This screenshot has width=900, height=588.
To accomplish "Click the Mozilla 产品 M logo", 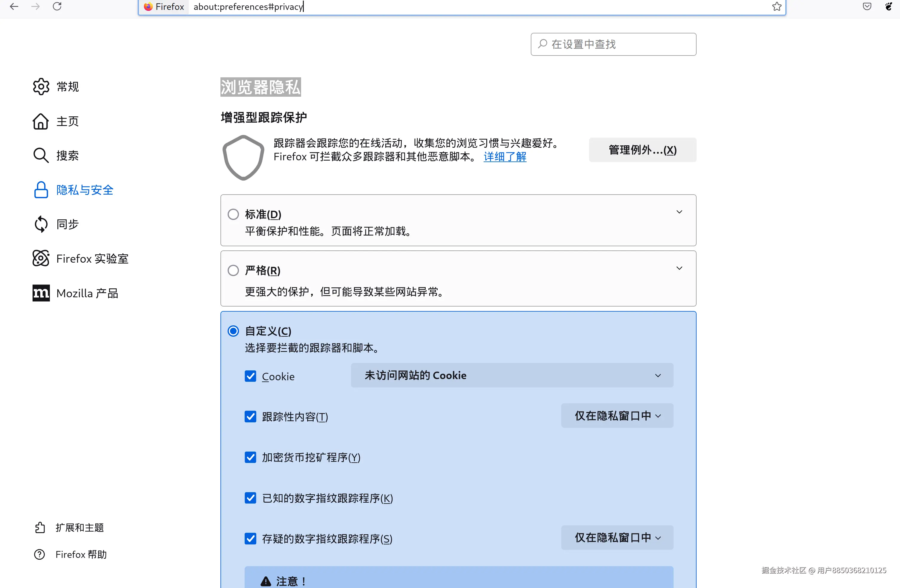I will click(x=41, y=293).
